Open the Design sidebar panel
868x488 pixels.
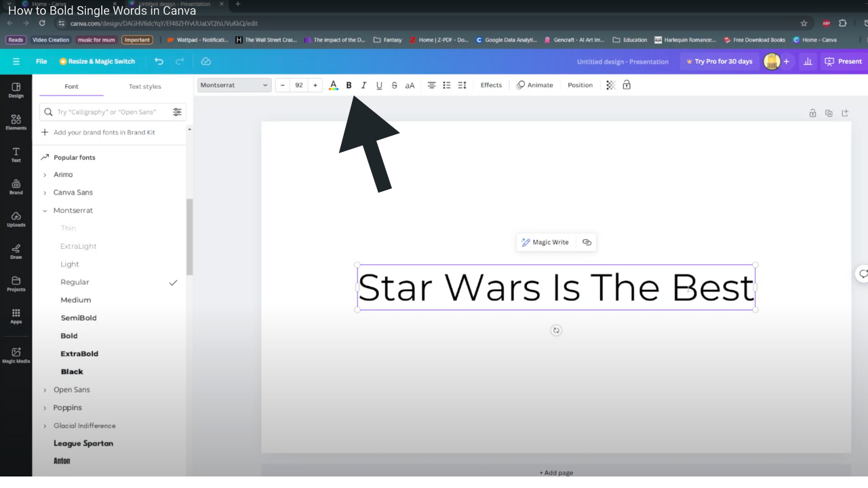tap(16, 90)
